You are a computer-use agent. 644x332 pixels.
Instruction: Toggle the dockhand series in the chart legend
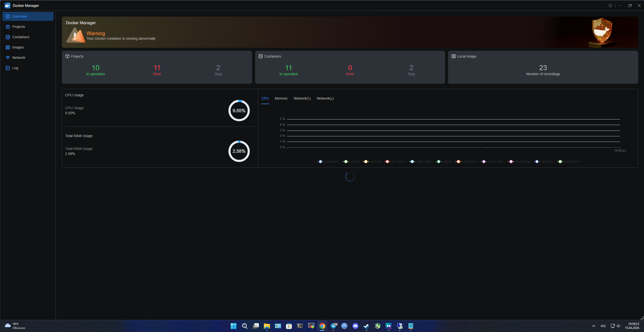568,161
